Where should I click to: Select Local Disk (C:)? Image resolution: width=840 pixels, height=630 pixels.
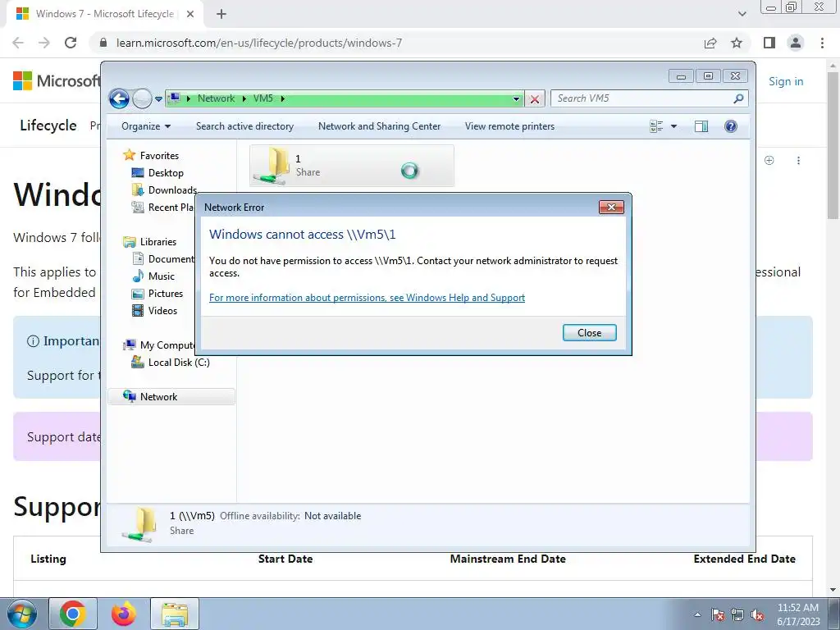tap(179, 363)
